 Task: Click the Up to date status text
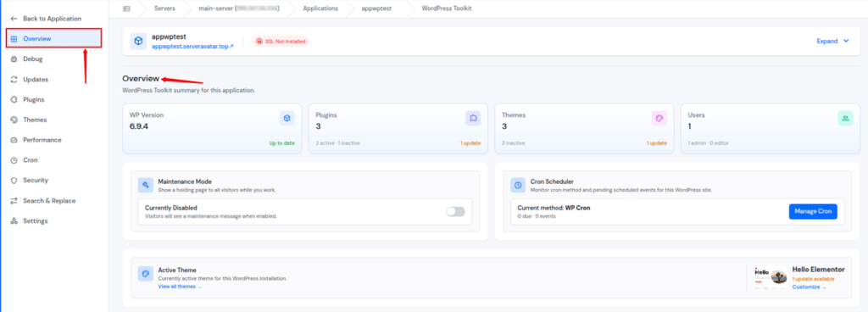tap(281, 143)
